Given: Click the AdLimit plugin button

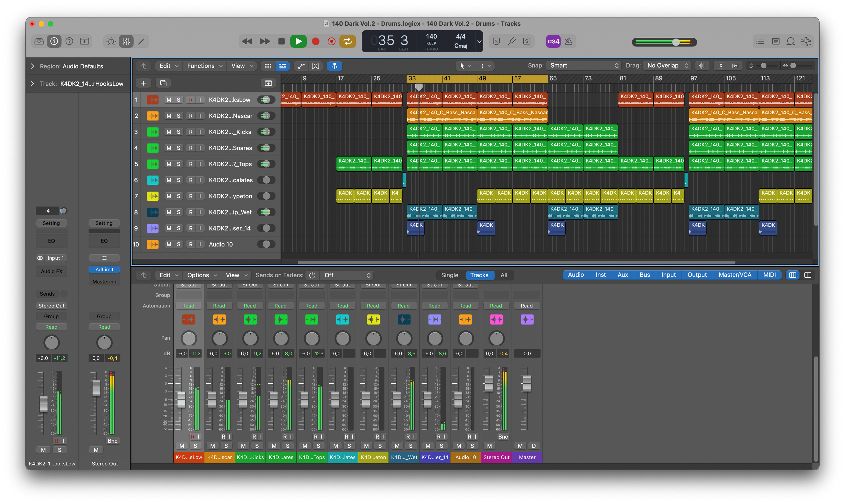Looking at the screenshot, I should pyautogui.click(x=104, y=269).
